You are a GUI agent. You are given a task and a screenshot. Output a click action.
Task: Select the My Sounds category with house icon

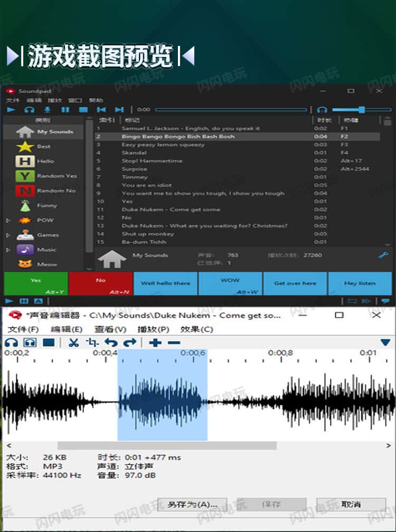coord(25,131)
